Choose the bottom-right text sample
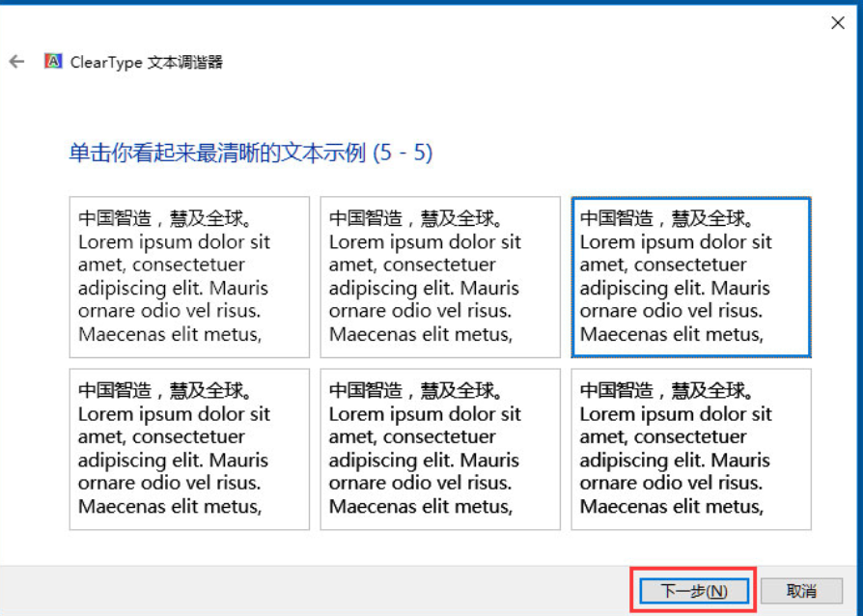863x616 pixels. coord(691,448)
